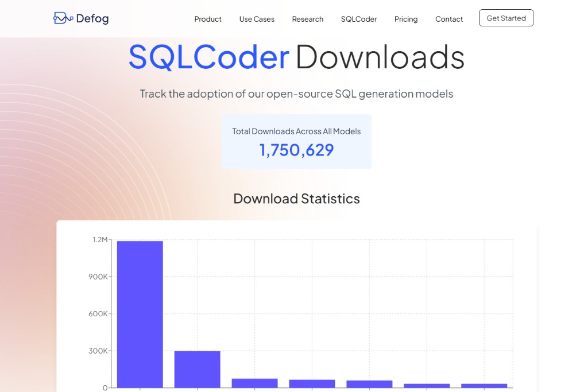Open the Pricing page
The width and height of the screenshot is (588, 392).
(406, 19)
